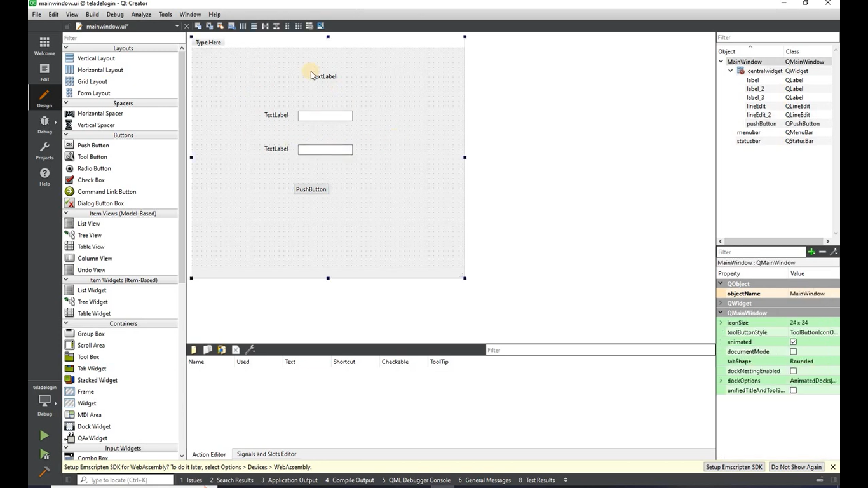
Task: Start debugging with the Run-Debug icon
Action: coord(44,454)
